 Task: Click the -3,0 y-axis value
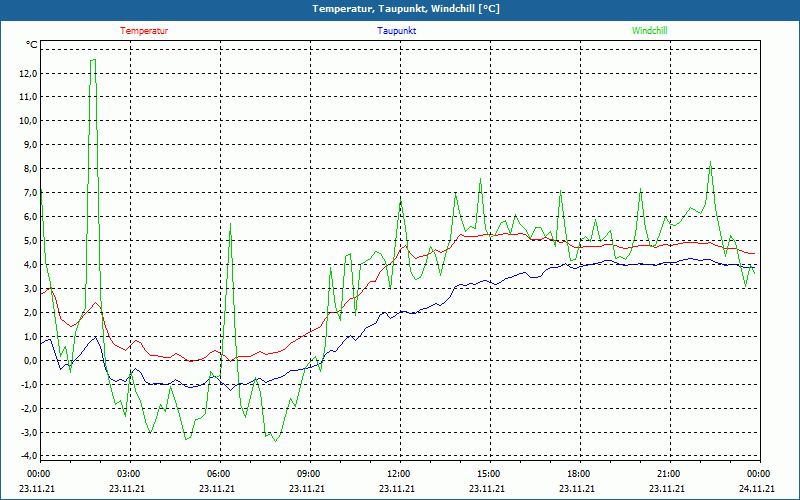tap(29, 433)
